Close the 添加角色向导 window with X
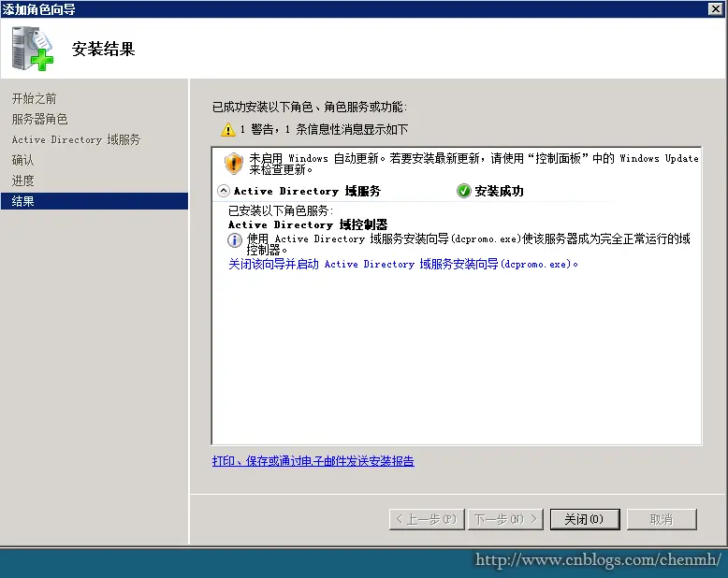Viewport: 728px width, 578px height. [716, 8]
